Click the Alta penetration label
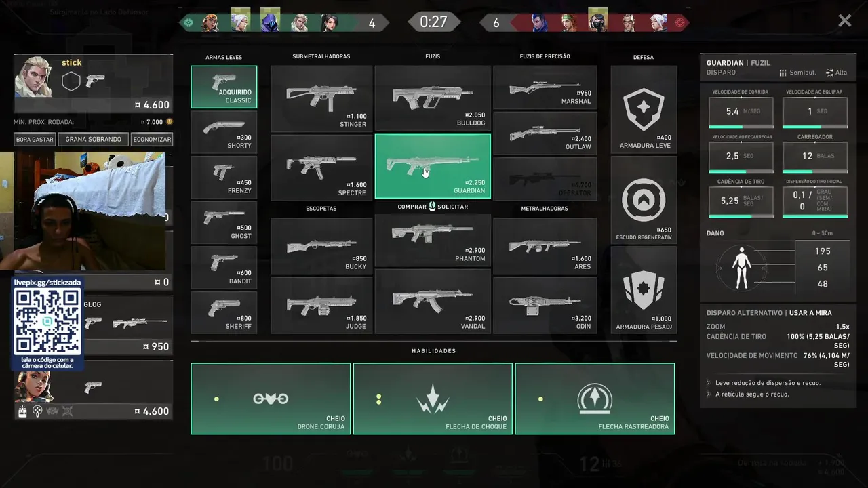 pyautogui.click(x=836, y=73)
